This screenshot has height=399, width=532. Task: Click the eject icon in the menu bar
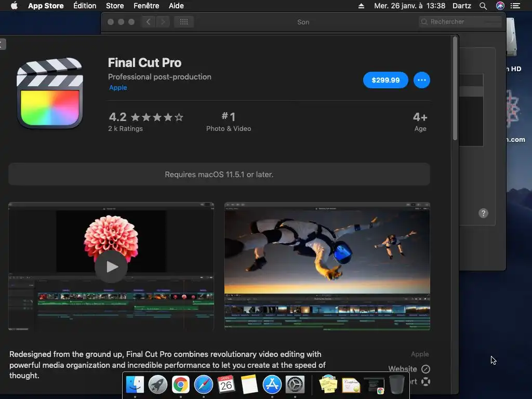362,6
